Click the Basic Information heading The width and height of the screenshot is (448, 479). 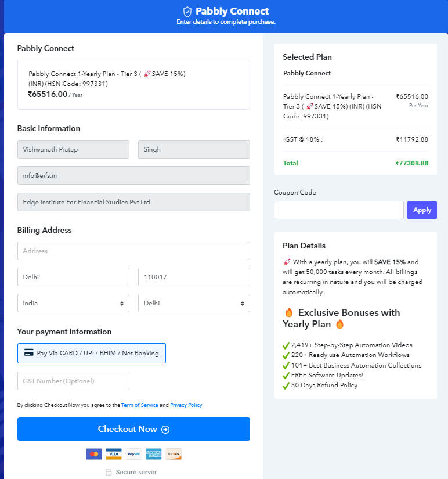49,129
